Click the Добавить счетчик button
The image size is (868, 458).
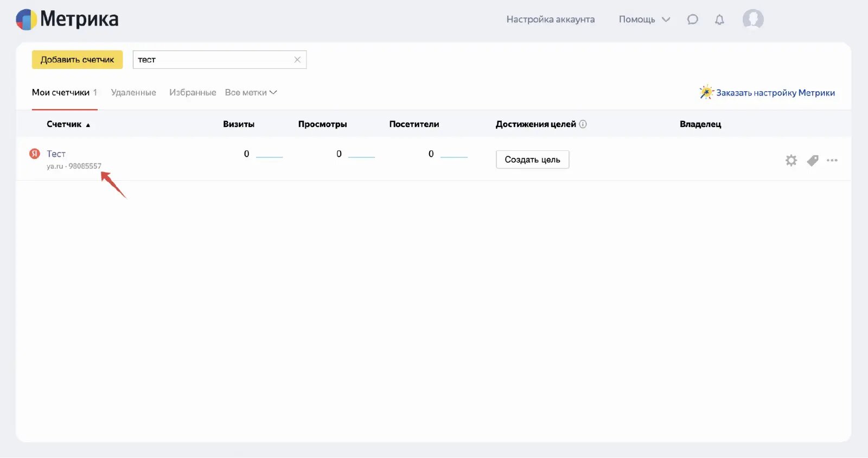tap(77, 60)
